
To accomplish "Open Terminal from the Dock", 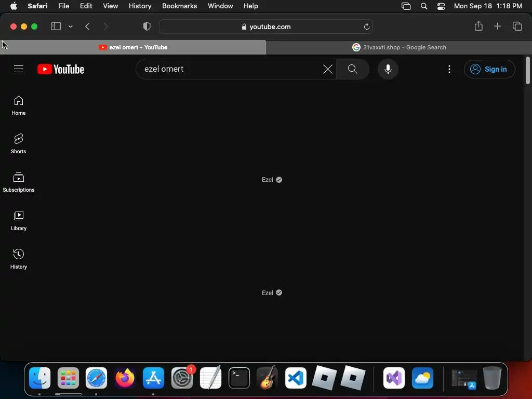I will (x=239, y=378).
